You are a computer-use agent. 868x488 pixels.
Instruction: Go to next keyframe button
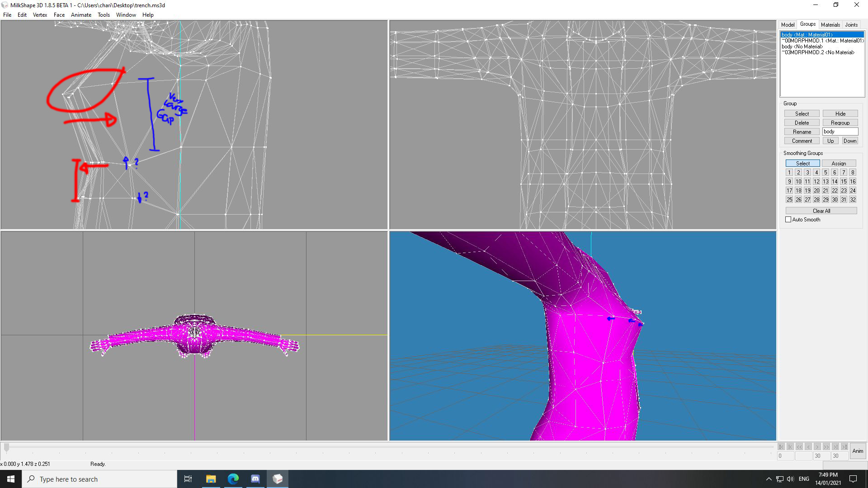835,447
